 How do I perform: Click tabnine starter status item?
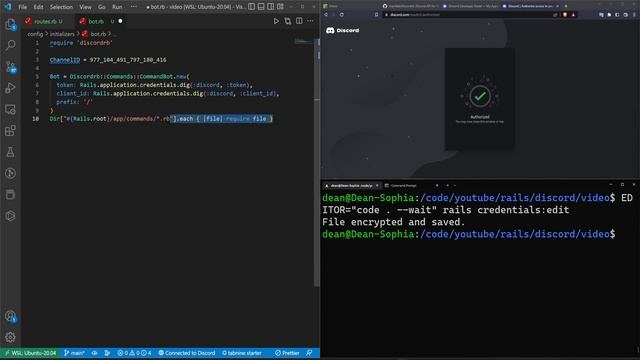pyautogui.click(x=242, y=353)
